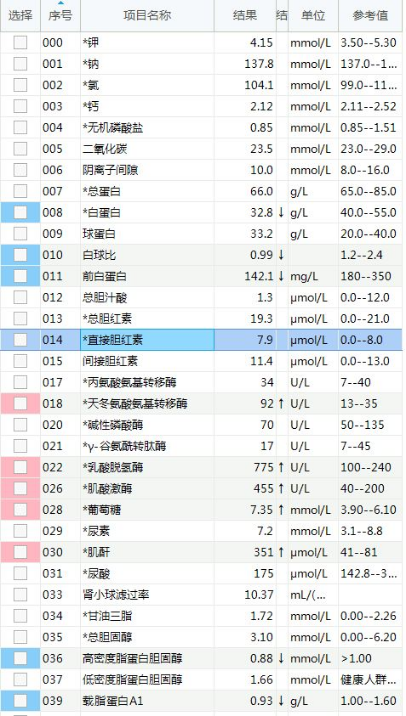Click the 单位 column header
The height and width of the screenshot is (716, 406).
[313, 16]
